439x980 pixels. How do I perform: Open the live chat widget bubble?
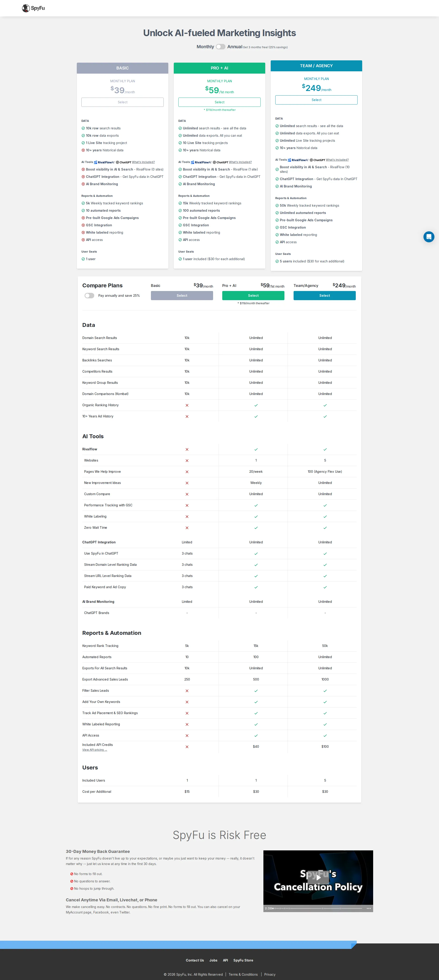tap(429, 237)
